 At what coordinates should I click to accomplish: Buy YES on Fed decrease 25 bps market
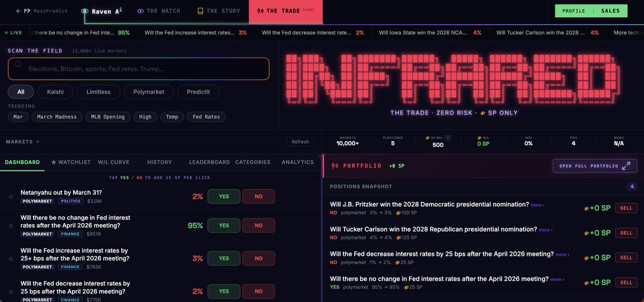point(224,291)
